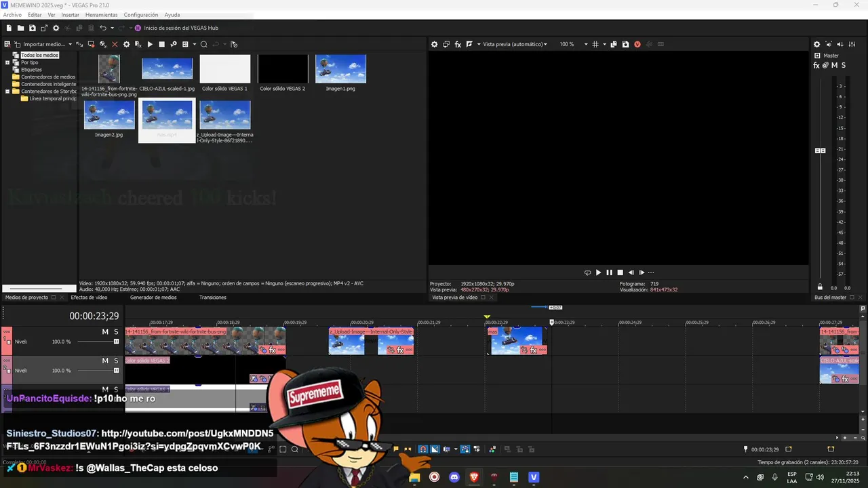
Task: Stop media preview in Project Media toolbar
Action: (161, 44)
